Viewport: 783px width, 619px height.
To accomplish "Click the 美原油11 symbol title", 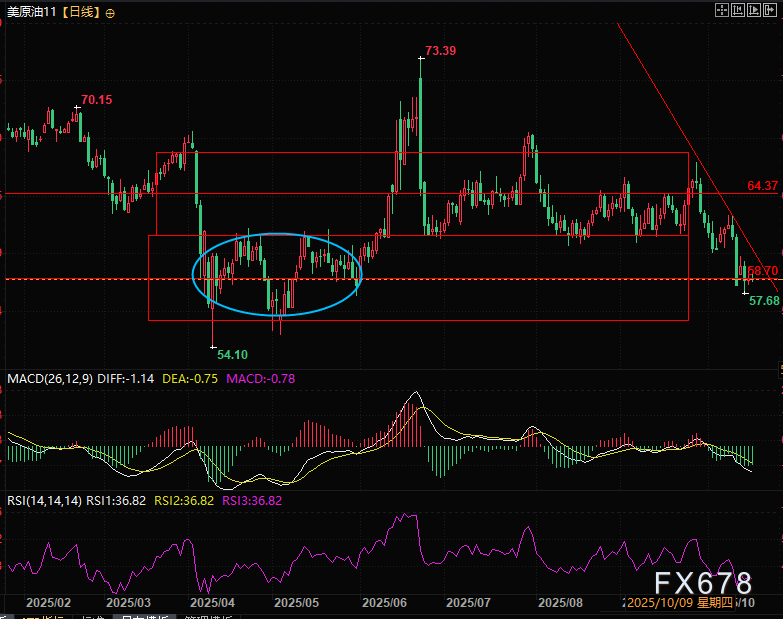I will tap(30, 13).
